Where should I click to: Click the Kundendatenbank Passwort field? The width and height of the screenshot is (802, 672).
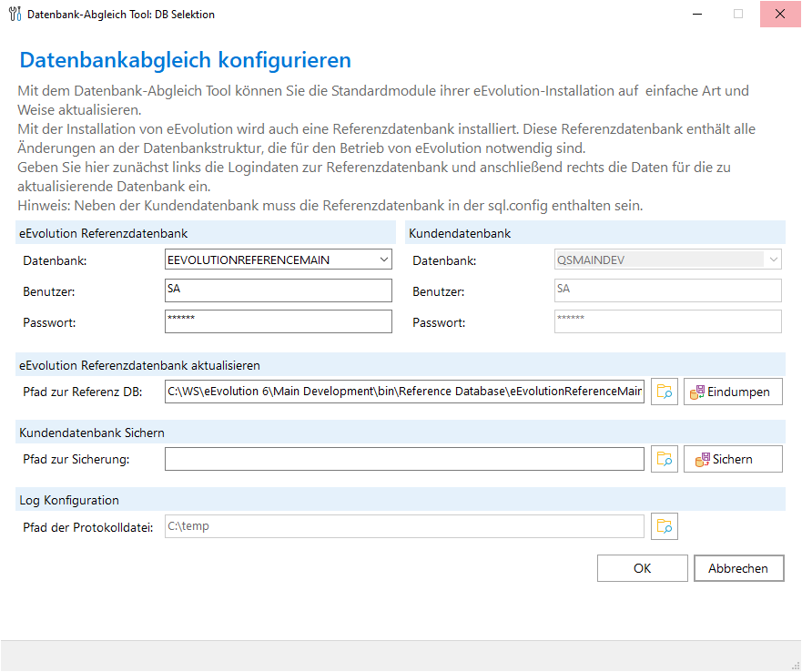tap(667, 321)
